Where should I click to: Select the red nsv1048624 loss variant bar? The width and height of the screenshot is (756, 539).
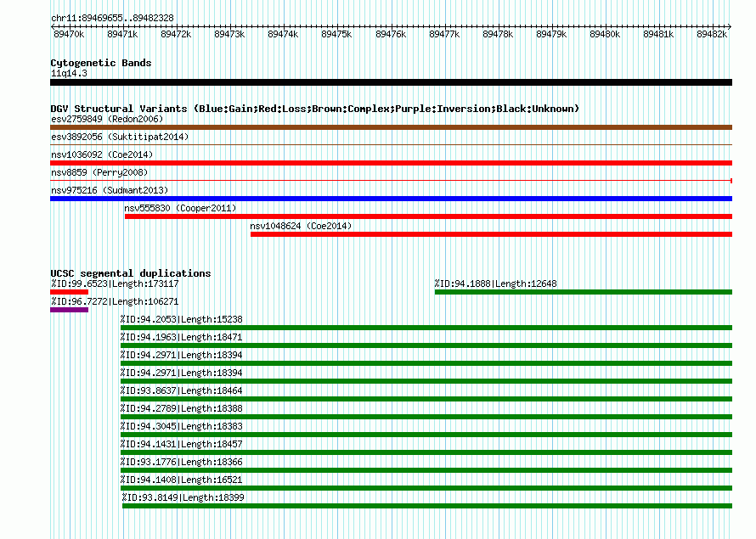tap(491, 234)
